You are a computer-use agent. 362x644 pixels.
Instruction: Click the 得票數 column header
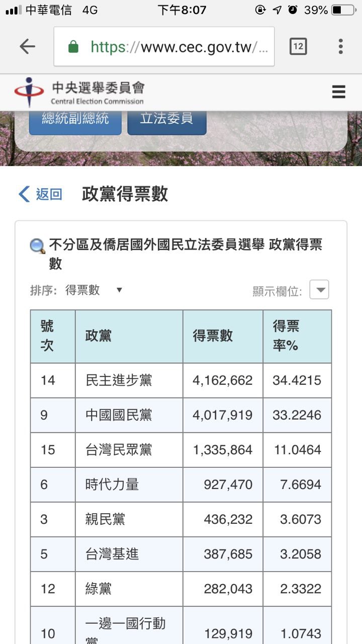(213, 336)
